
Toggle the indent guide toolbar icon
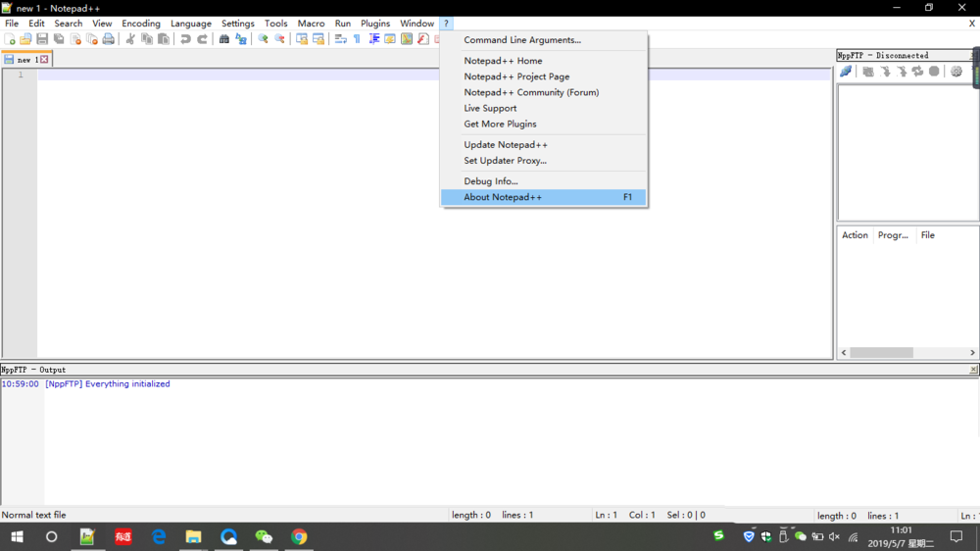point(373,39)
